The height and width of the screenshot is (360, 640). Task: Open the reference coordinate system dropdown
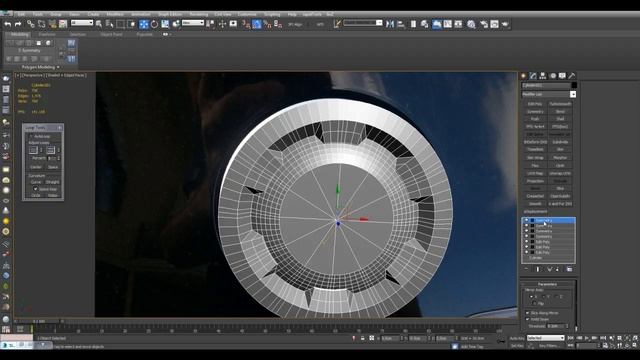click(193, 23)
